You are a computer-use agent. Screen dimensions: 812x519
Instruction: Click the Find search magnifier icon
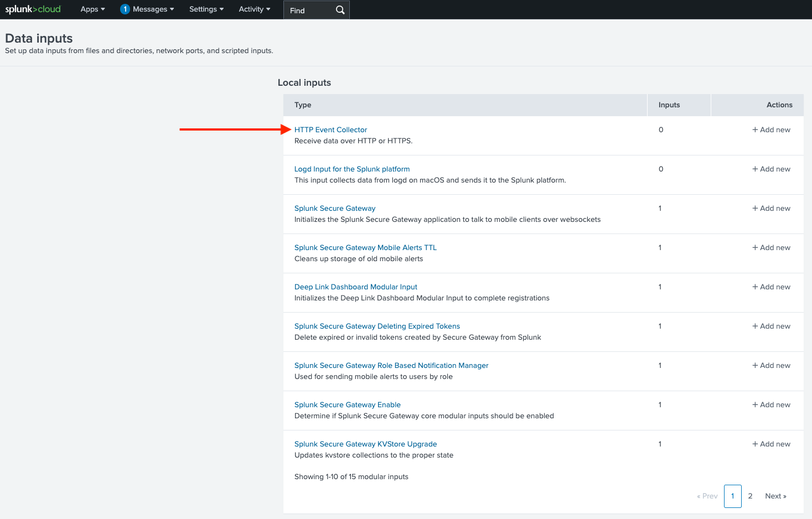pyautogui.click(x=340, y=10)
